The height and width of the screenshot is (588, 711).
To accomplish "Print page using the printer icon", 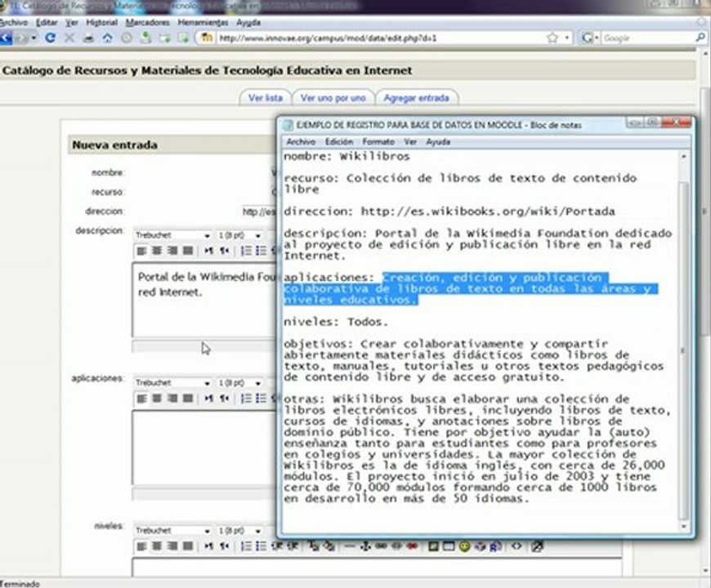I will click(x=88, y=38).
